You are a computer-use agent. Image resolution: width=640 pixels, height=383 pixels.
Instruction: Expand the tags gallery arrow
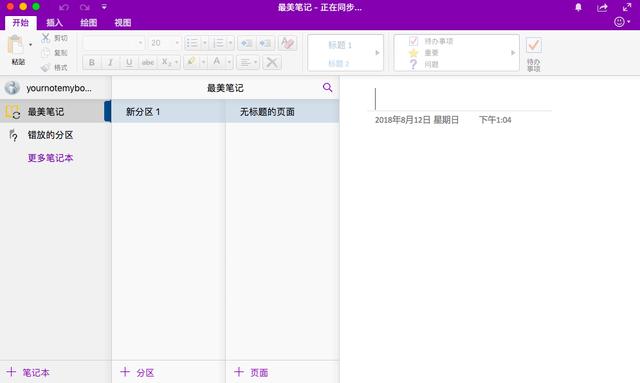click(513, 53)
